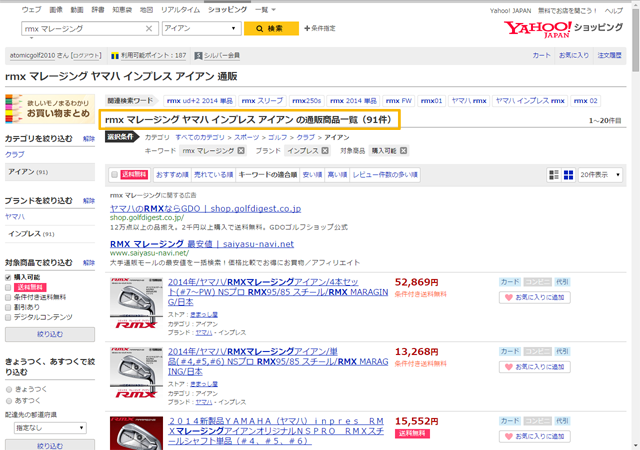
Task: Open the アイアン category dropdown
Action: click(x=201, y=28)
